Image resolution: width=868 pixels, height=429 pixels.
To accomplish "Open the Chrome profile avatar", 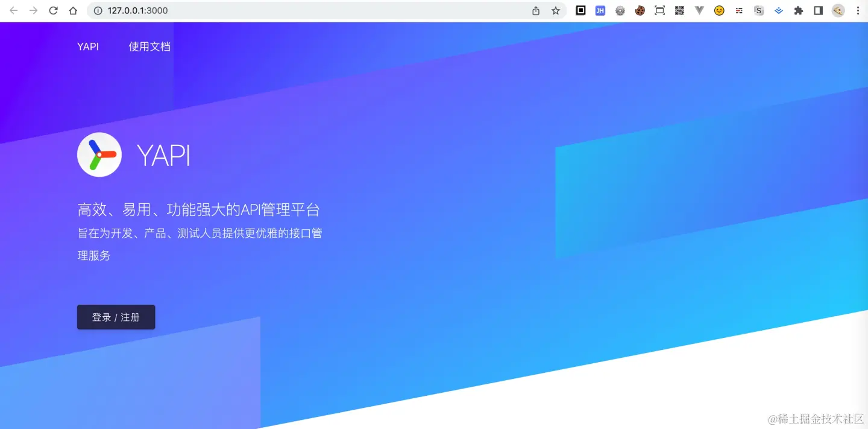I will click(x=838, y=10).
